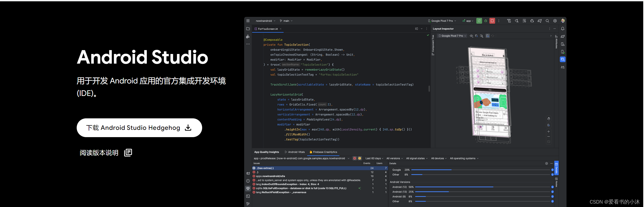The image size is (644, 207).
Task: Show more tool windows via the sidebar ellipsis
Action: coord(248,44)
